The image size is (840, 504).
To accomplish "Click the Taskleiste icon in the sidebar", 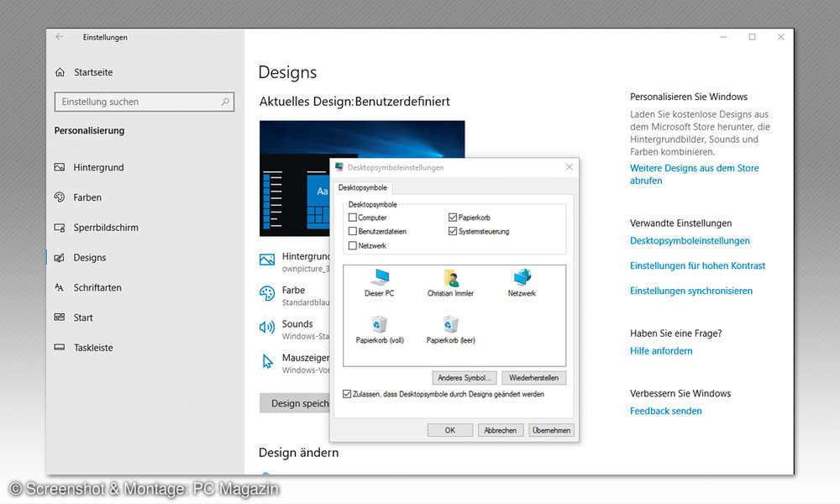I will click(x=60, y=347).
